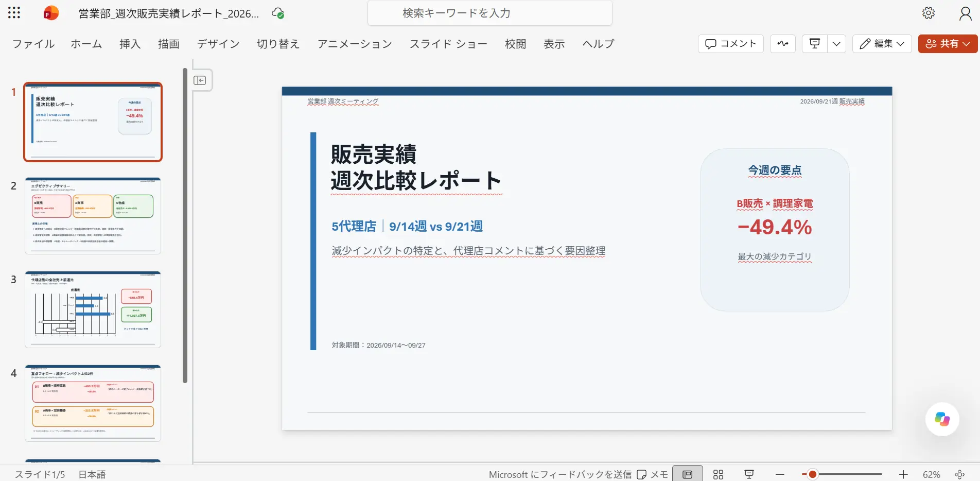Open the ヘルプ tab
Viewport: 980px width, 481px height.
point(598,44)
